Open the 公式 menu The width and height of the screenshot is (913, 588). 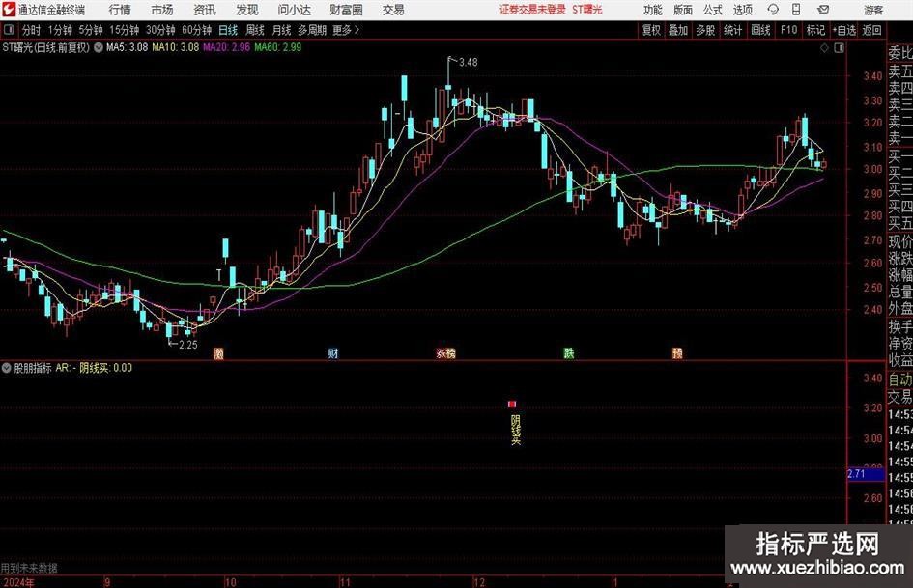712,10
